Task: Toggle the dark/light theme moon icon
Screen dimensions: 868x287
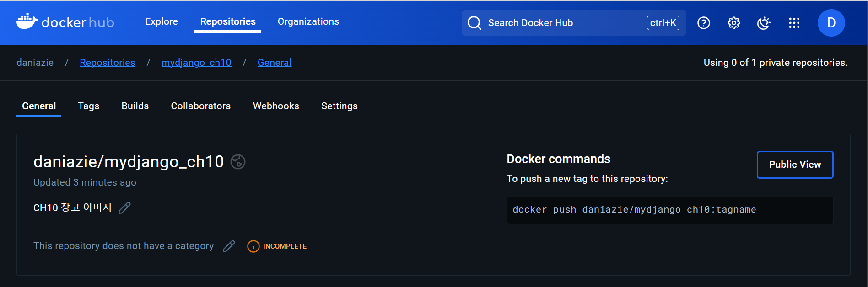Action: (764, 23)
